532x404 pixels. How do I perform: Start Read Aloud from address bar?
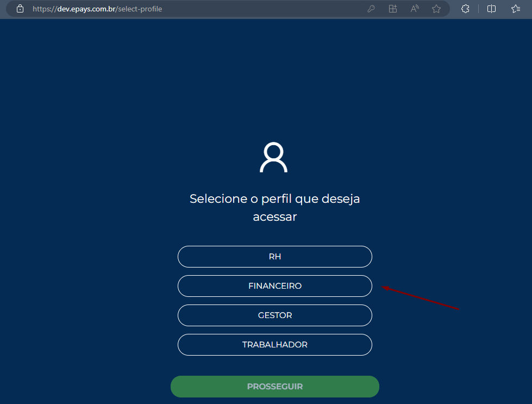(415, 9)
